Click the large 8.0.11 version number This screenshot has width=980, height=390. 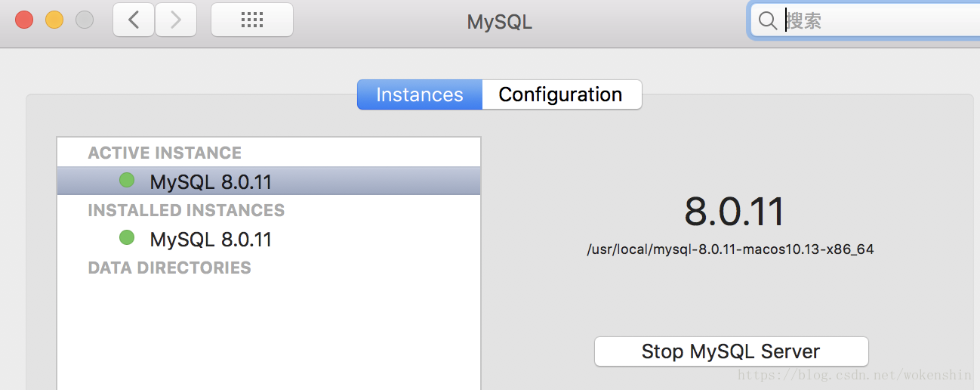click(735, 212)
